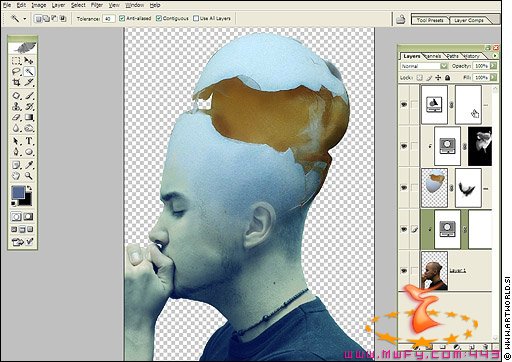This screenshot has width=512, height=362.
Task: Open the Normal blend mode dropdown
Action: pyautogui.click(x=444, y=66)
